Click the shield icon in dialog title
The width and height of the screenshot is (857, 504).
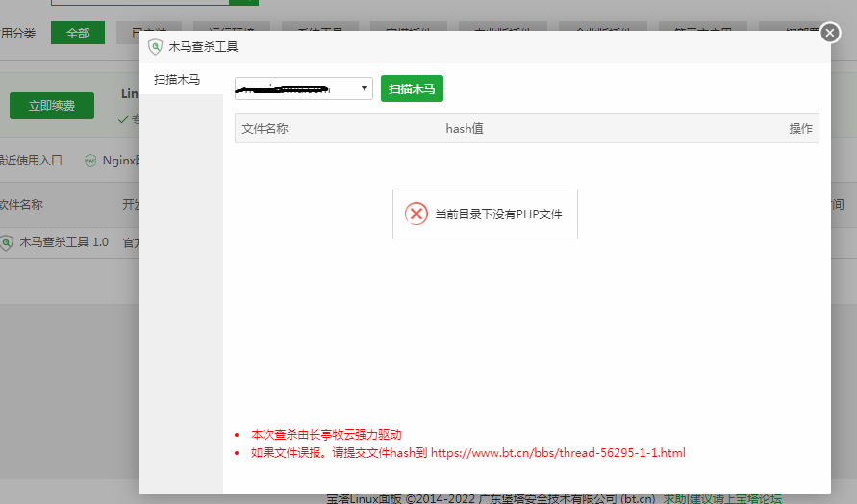[x=155, y=47]
